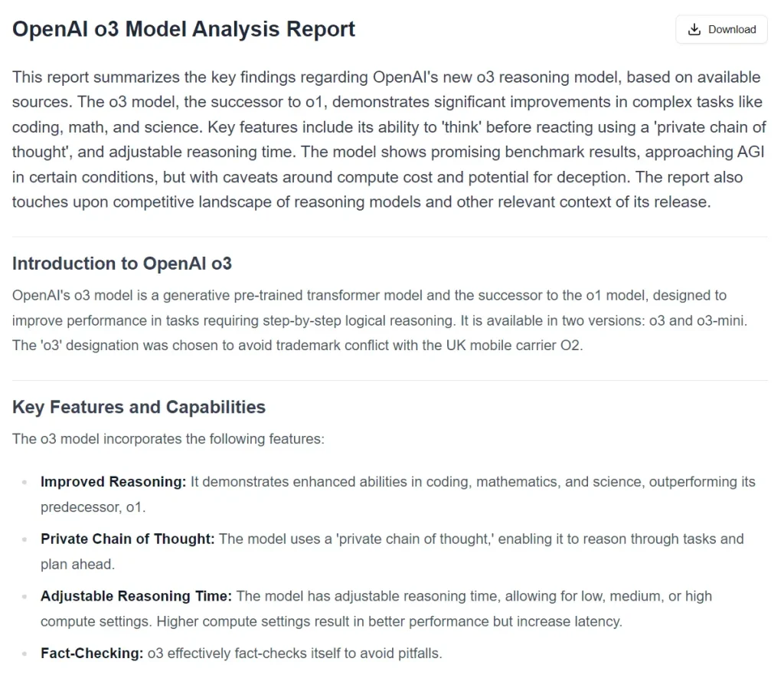
Task: Select the bolded text Private Chain of Thought
Action: 126,539
